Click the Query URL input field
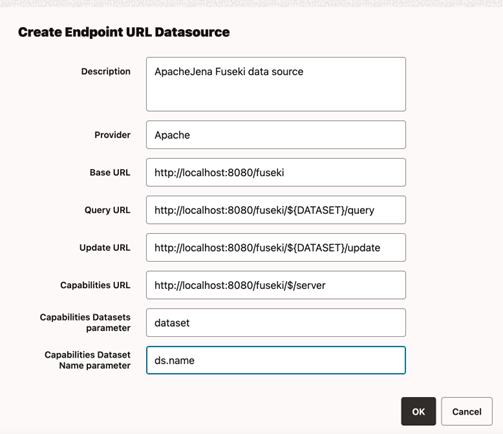This screenshot has height=434, width=503. (276, 210)
